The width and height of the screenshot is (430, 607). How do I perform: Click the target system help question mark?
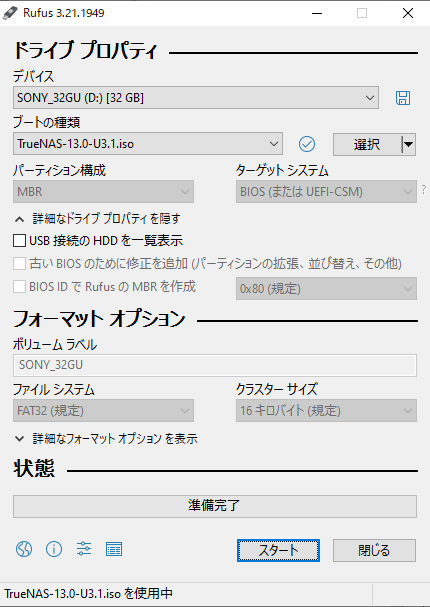(424, 190)
